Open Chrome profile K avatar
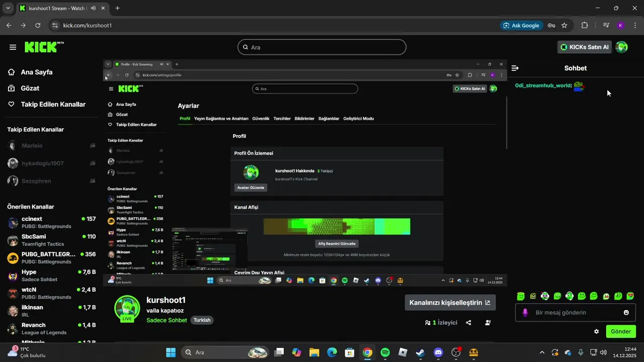This screenshot has height=362, width=644. click(620, 25)
